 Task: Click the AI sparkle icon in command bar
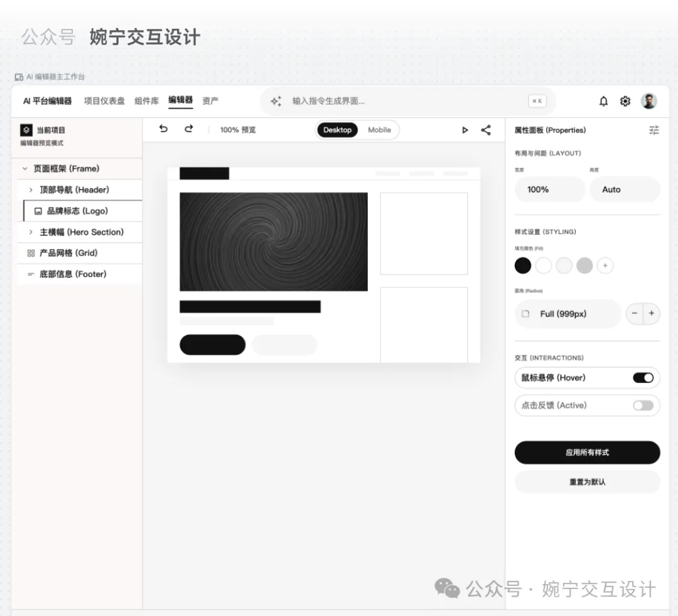pos(276,101)
